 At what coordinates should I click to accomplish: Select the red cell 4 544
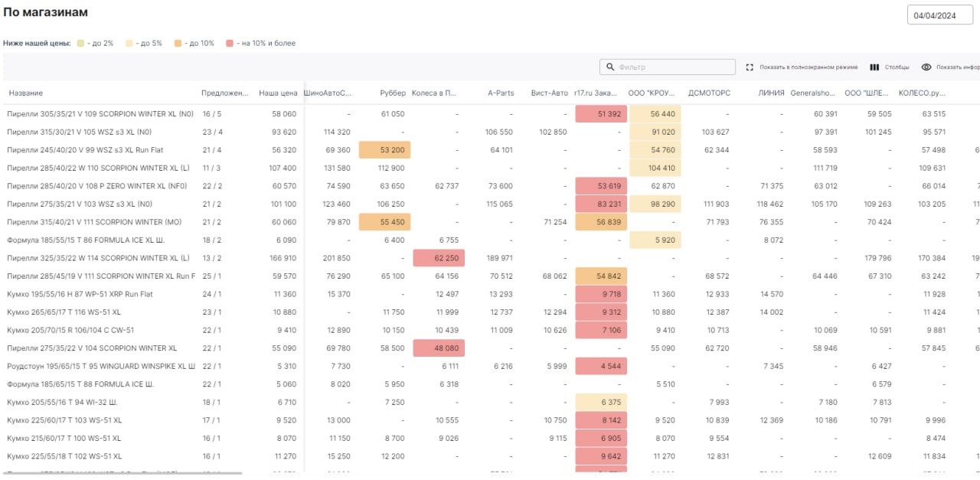pyautogui.click(x=601, y=366)
